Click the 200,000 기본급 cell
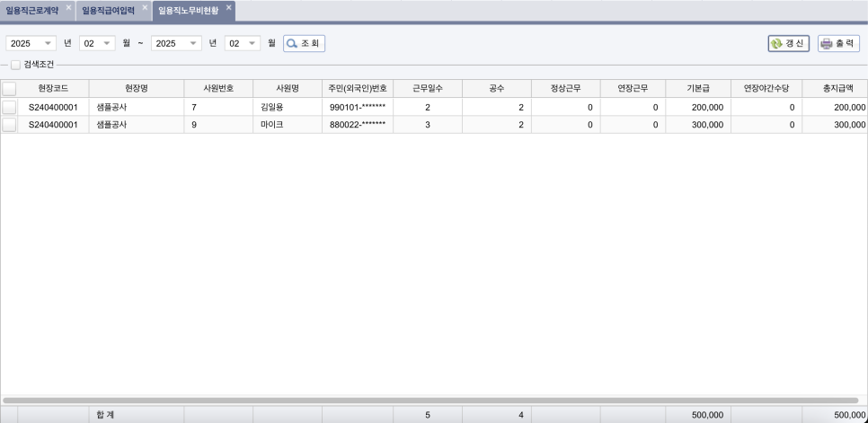The width and height of the screenshot is (868, 423). pos(698,107)
